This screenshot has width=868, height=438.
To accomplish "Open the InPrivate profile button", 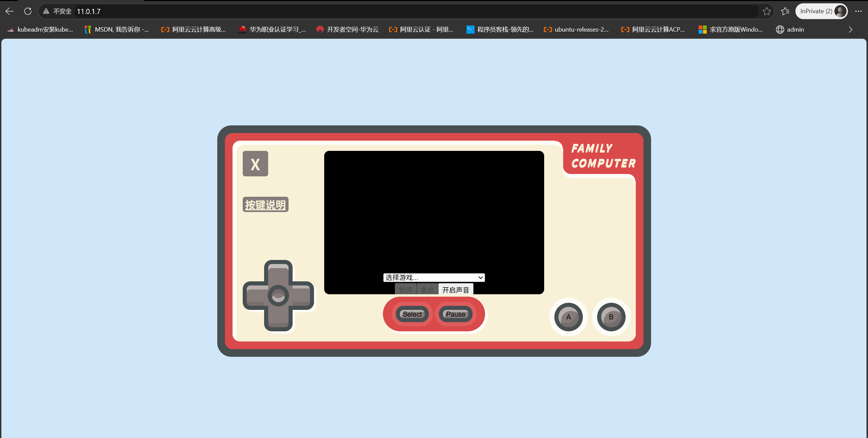I will (821, 11).
